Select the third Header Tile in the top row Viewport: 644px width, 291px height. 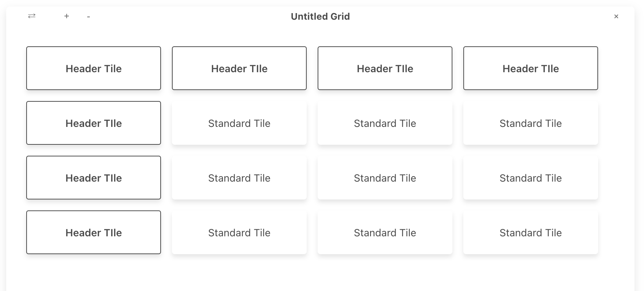tap(385, 68)
